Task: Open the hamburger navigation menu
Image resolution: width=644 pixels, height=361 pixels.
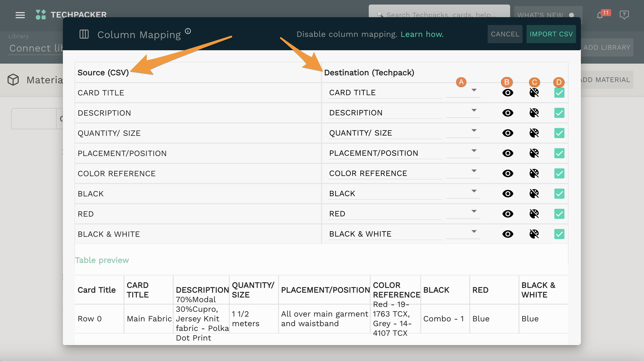Action: coord(20,15)
